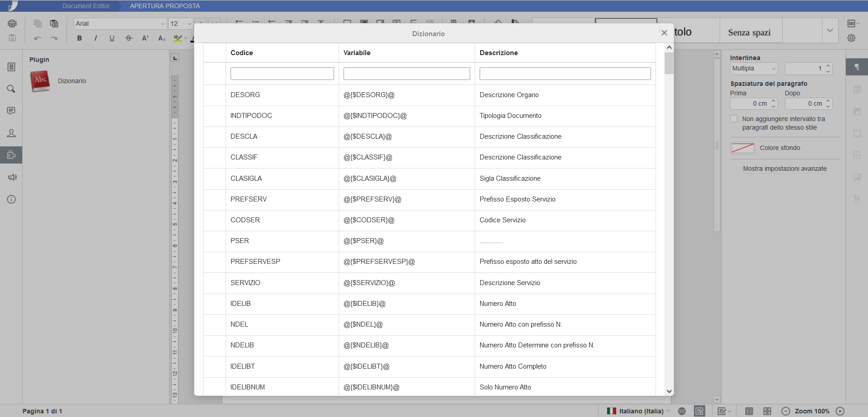Viewport: 868px width, 417px height.
Task: Select the 'Senza spazi' style
Action: pos(749,33)
